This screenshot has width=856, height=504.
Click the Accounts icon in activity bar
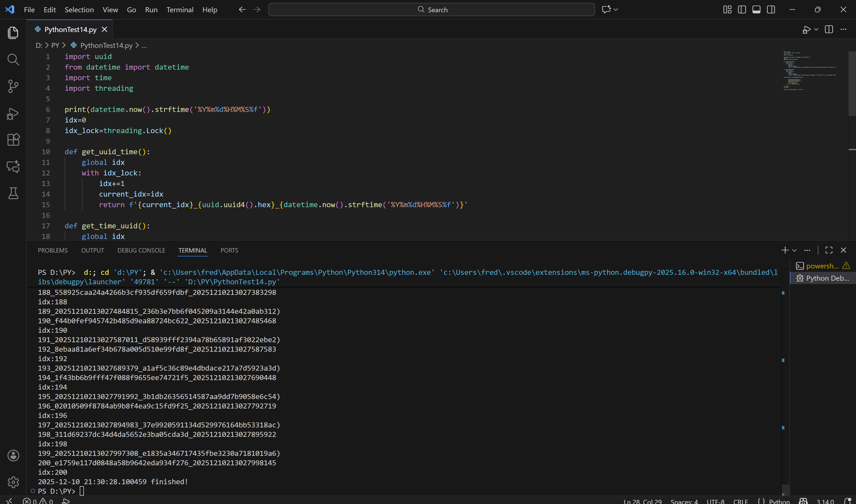[13, 456]
